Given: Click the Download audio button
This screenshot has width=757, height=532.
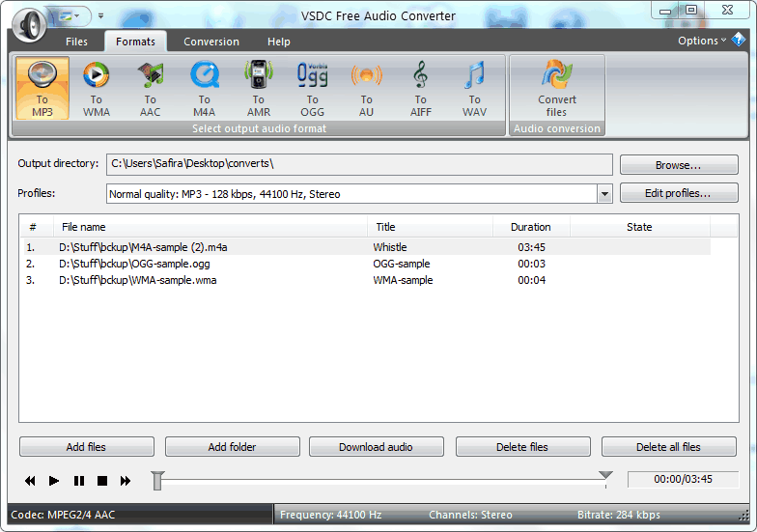Looking at the screenshot, I should point(377,447).
